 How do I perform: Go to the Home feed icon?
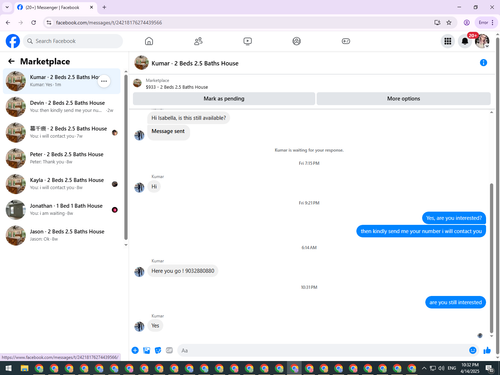[149, 41]
